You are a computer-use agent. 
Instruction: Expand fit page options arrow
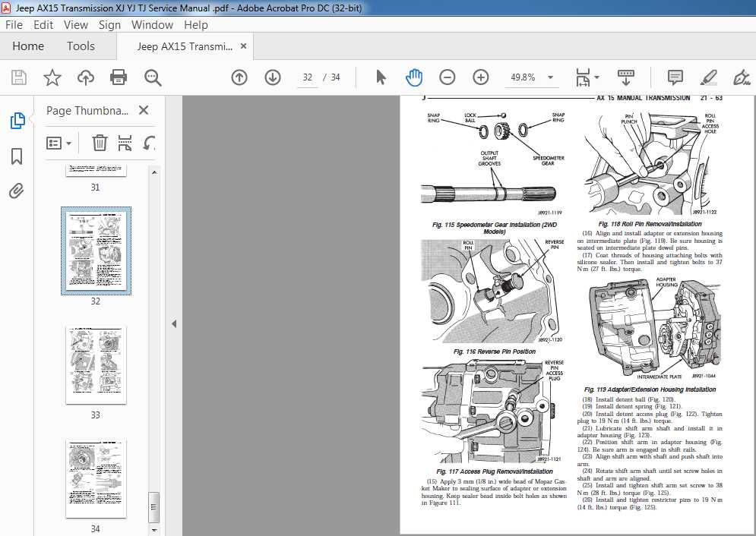point(596,77)
